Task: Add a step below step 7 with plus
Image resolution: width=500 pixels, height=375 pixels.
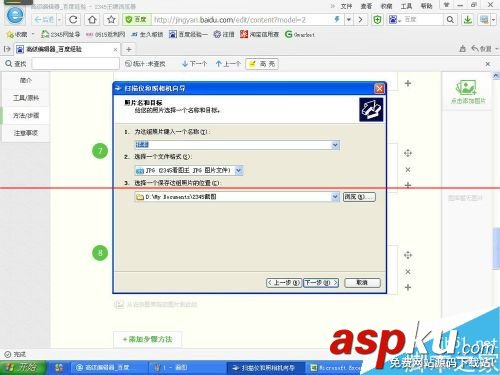Action: click(408, 185)
